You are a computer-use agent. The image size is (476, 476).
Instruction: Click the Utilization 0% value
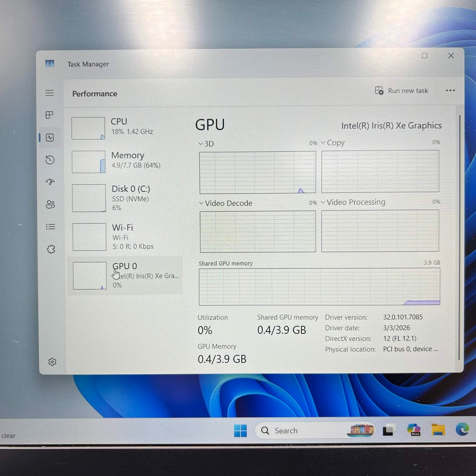205,330
